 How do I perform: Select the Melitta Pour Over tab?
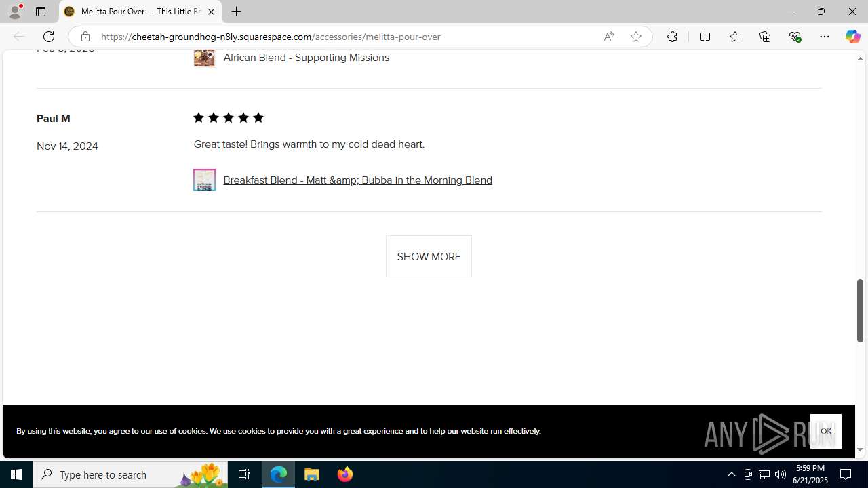click(x=140, y=12)
